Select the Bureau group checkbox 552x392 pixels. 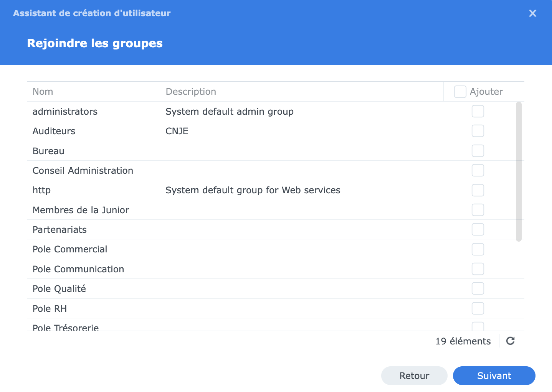478,151
